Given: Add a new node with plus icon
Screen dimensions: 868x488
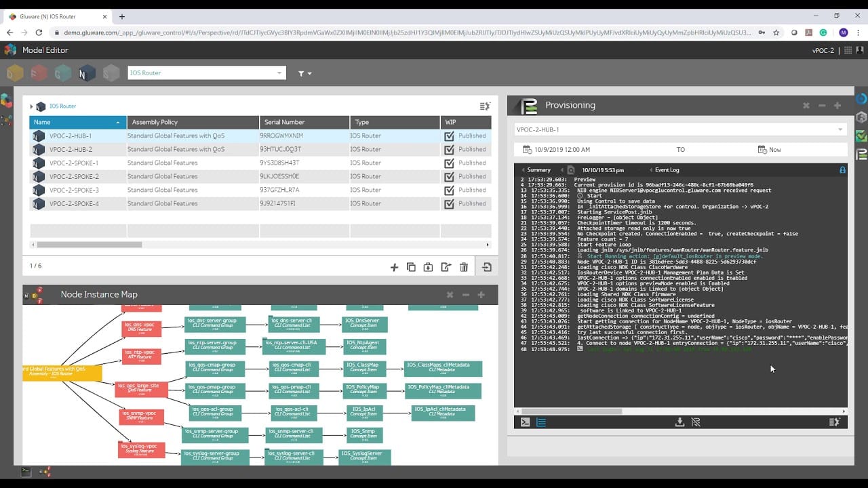Looking at the screenshot, I should pos(394,267).
